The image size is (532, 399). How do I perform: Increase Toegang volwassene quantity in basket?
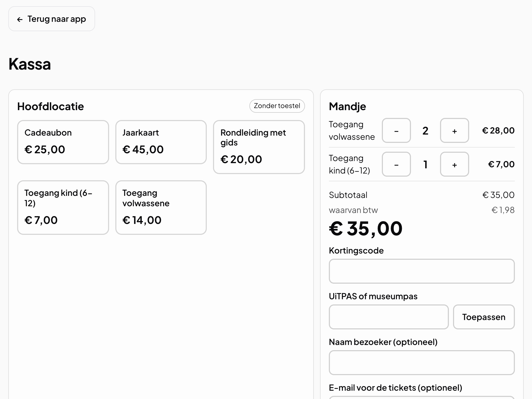[455, 130]
